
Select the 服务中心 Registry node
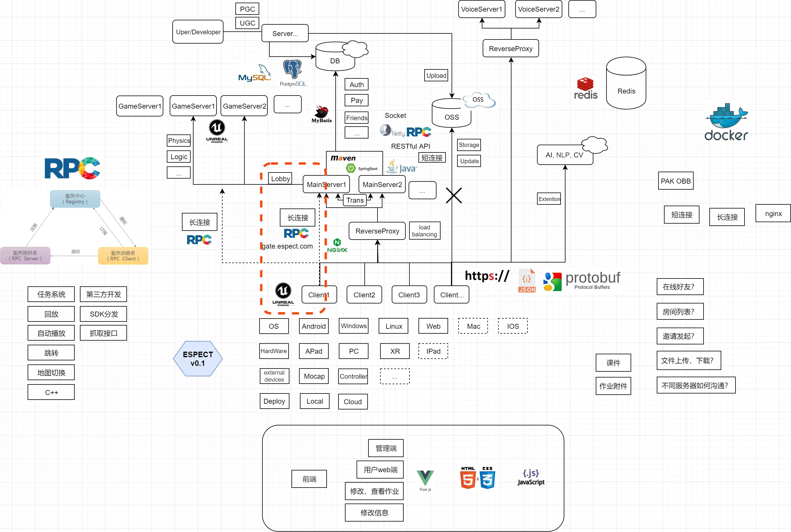pos(75,199)
